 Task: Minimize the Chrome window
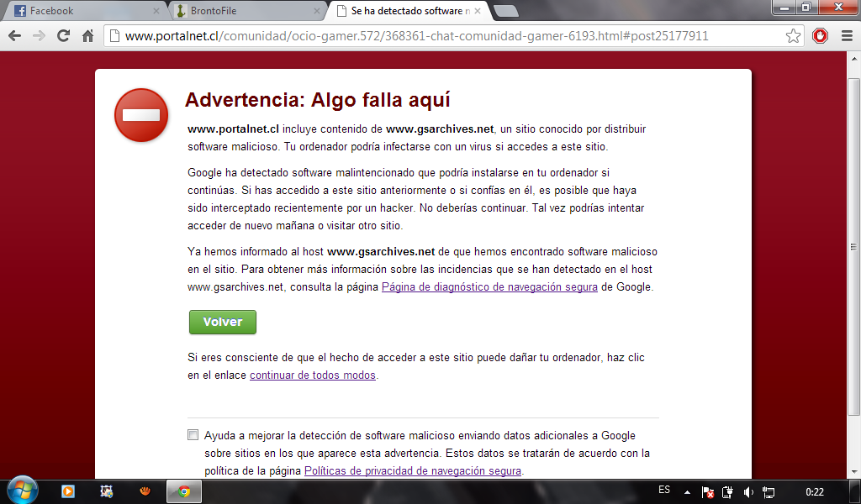click(x=784, y=7)
